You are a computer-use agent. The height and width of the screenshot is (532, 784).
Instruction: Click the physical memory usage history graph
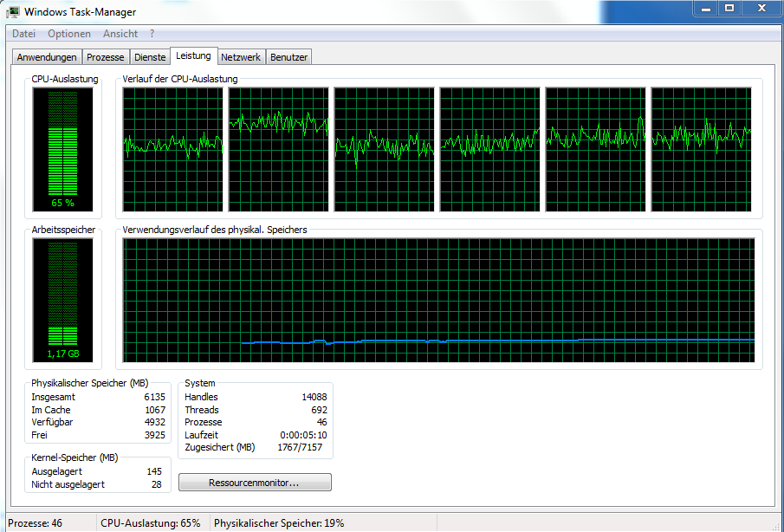(438, 300)
